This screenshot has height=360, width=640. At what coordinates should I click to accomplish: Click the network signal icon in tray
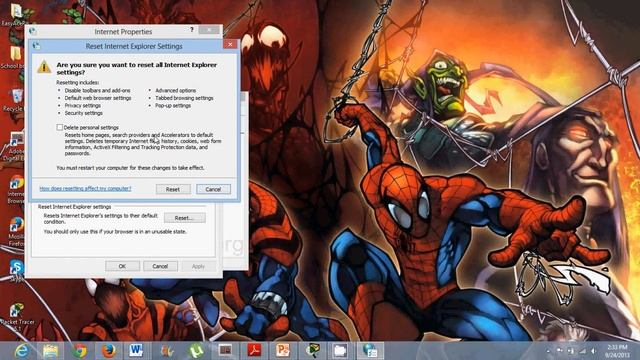pyautogui.click(x=582, y=351)
